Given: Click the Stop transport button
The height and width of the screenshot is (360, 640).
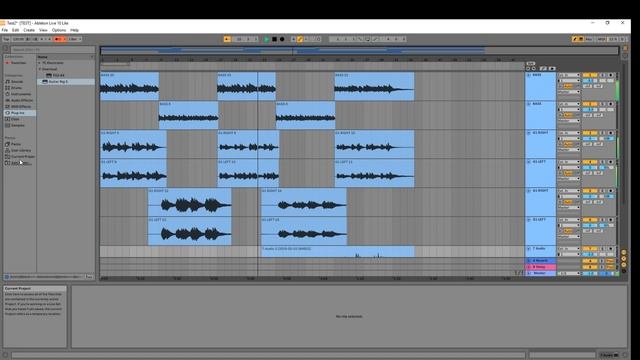Looking at the screenshot, I should 274,39.
